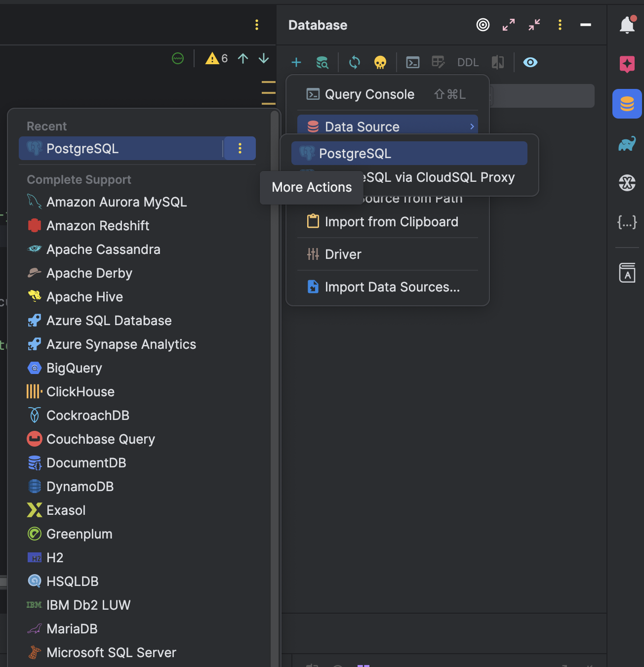Viewport: 644px width, 667px height.
Task: Choose Driver menu entry
Action: (388, 254)
